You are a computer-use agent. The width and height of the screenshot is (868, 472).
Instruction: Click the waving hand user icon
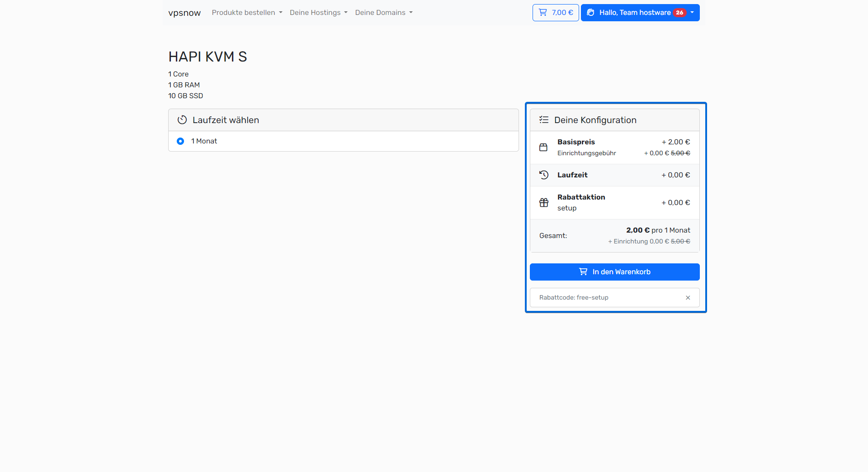590,13
